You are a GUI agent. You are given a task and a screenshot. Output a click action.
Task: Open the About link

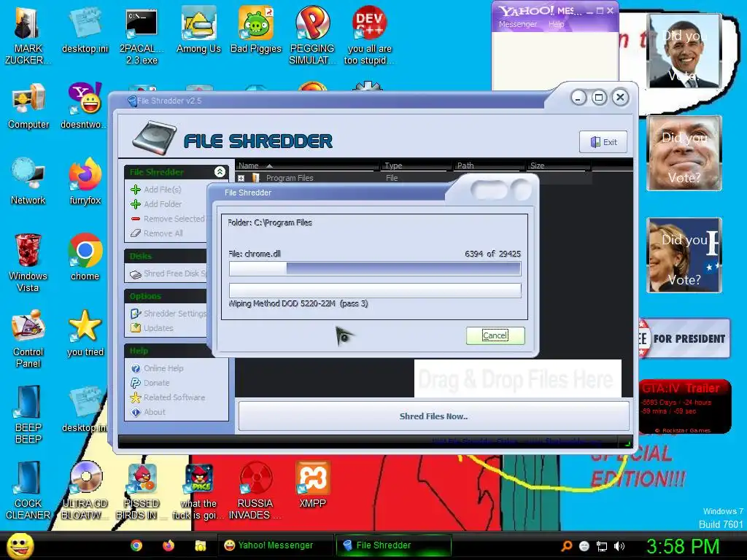pyautogui.click(x=148, y=413)
